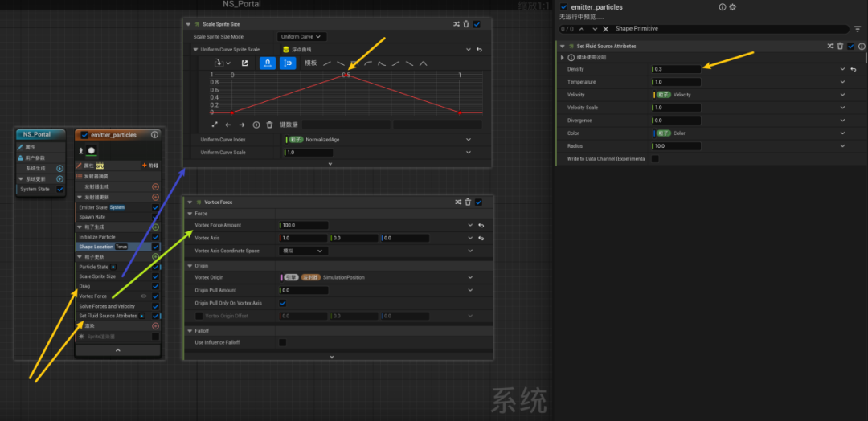Viewport: 868px width, 421px height.
Task: Add a module to 粒子更新 with plus icon
Action: pyautogui.click(x=156, y=257)
